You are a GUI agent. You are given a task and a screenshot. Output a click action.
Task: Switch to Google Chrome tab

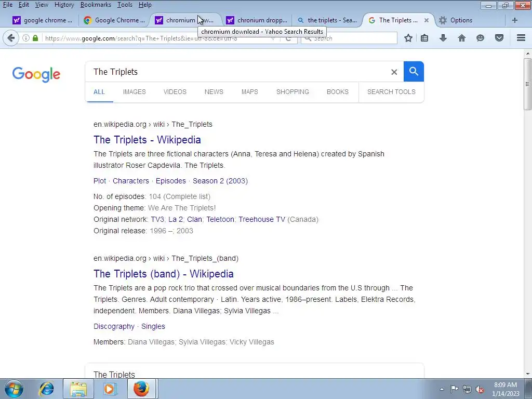(x=114, y=20)
